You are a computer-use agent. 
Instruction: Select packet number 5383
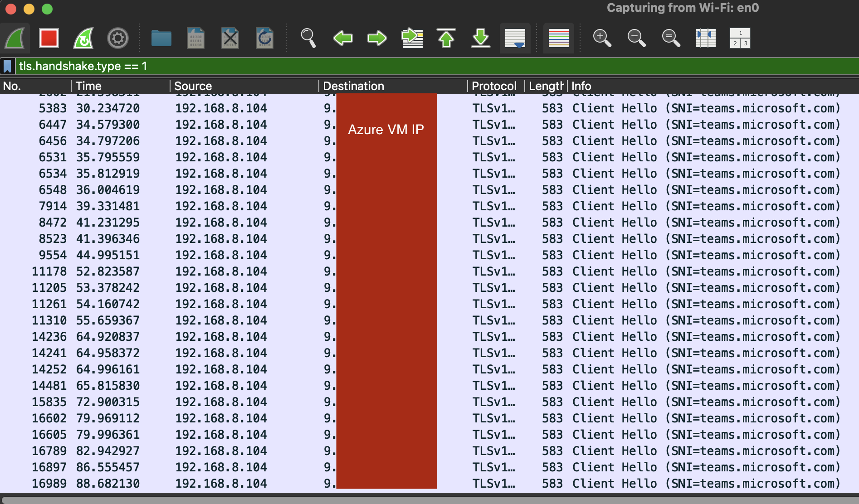tap(429, 108)
